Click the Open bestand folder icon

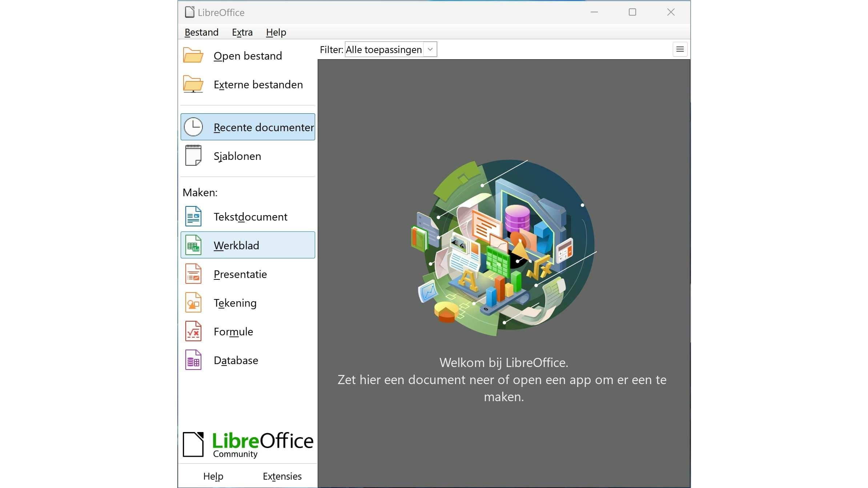coord(193,56)
